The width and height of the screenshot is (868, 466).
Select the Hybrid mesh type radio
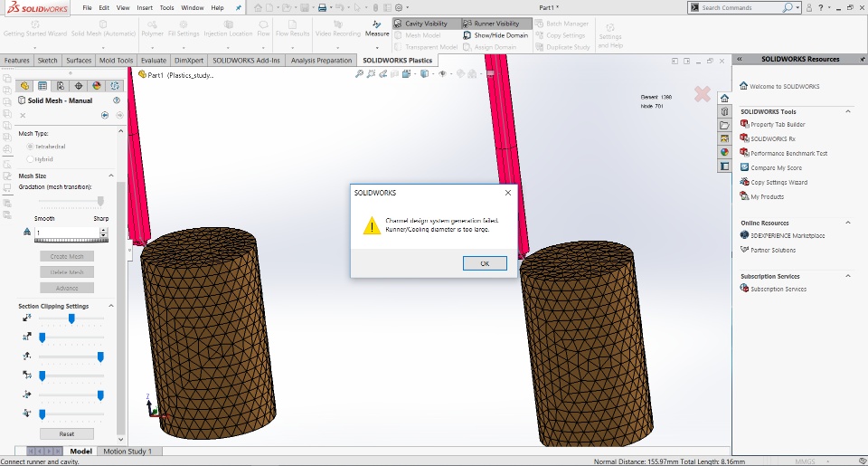[30, 159]
